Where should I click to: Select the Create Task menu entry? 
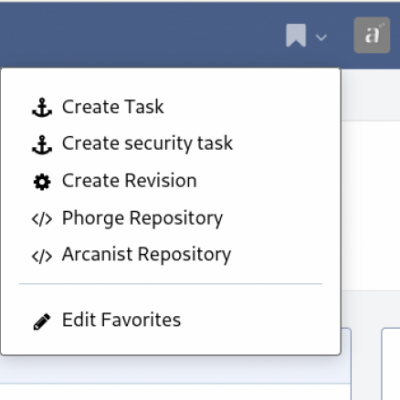coord(113,107)
